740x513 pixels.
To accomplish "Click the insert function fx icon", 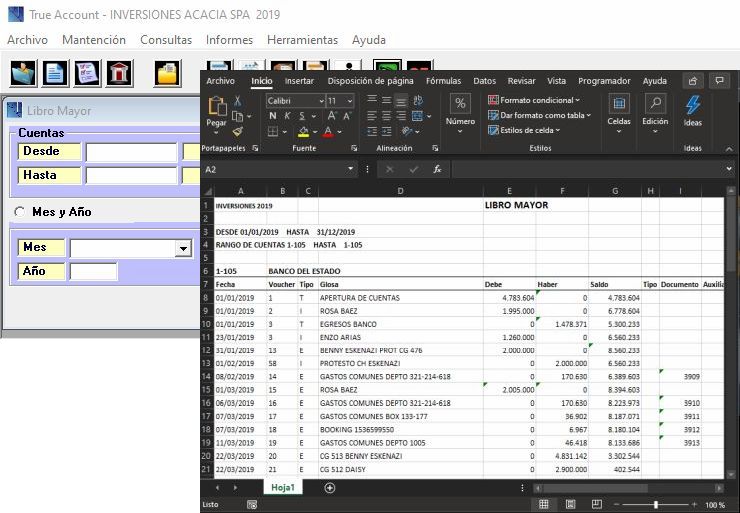I will (x=437, y=169).
